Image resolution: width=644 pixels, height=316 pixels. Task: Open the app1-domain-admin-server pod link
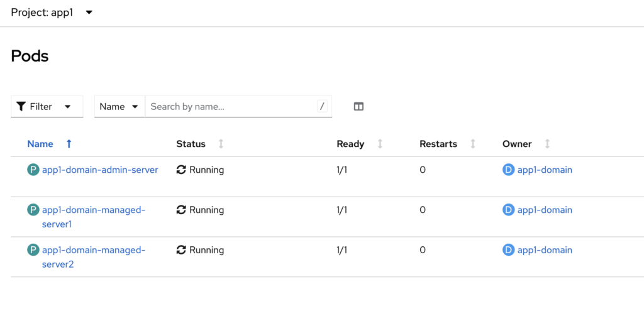[100, 170]
